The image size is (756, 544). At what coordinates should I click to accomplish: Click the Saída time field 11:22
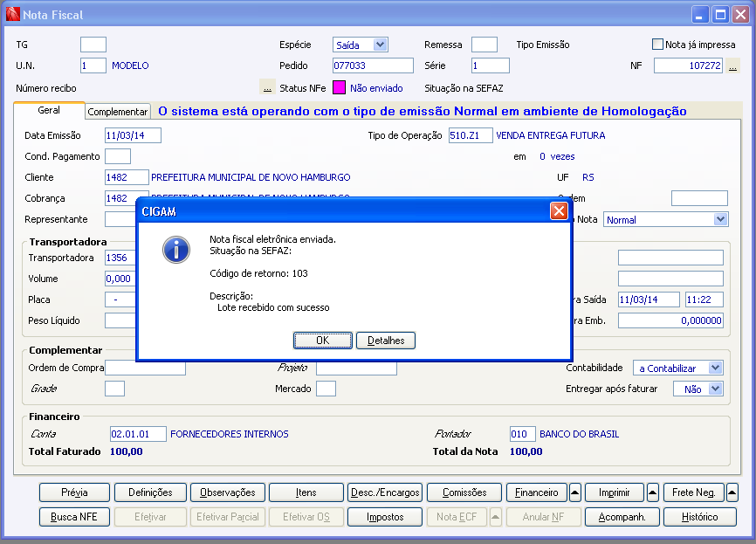704,300
